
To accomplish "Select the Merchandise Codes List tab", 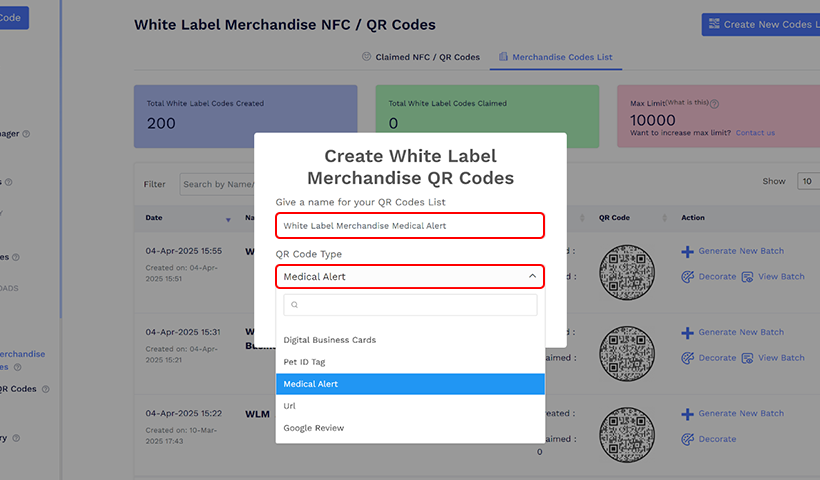I will 555,57.
